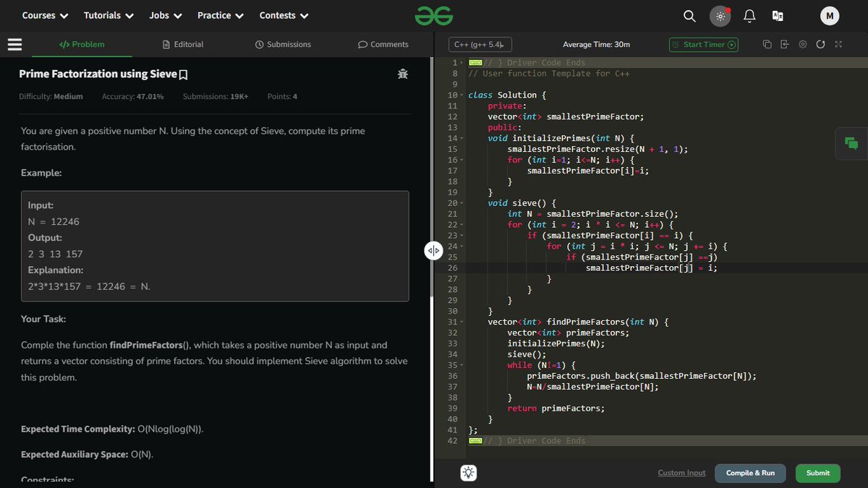The height and width of the screenshot is (488, 868).
Task: Expand the Contests dropdown
Action: pyautogui.click(x=284, y=15)
